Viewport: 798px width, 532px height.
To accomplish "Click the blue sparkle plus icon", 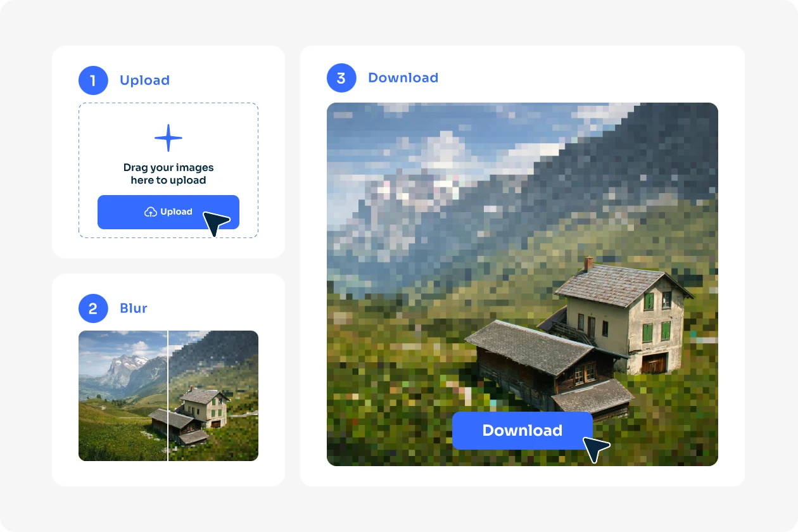I will [x=168, y=138].
